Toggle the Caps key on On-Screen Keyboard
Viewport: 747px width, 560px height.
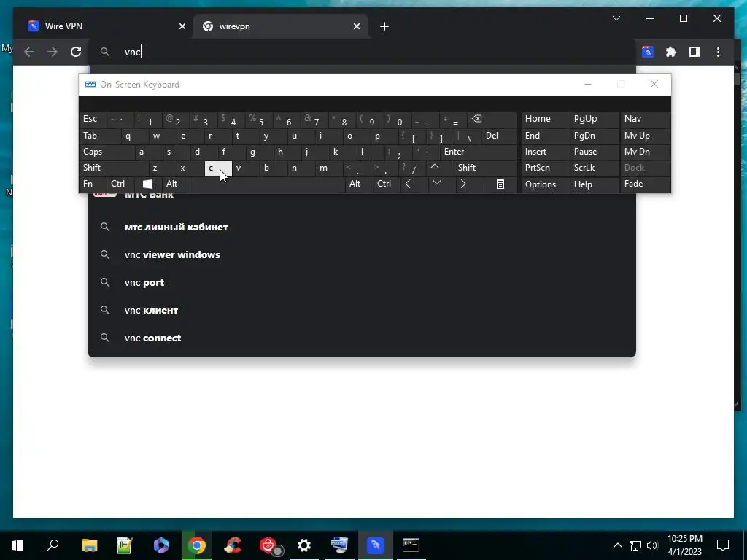coord(107,152)
